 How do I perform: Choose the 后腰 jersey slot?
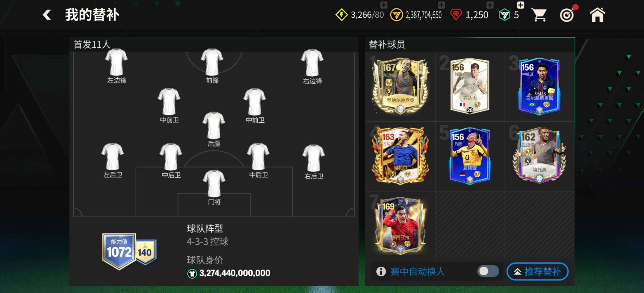tap(214, 129)
